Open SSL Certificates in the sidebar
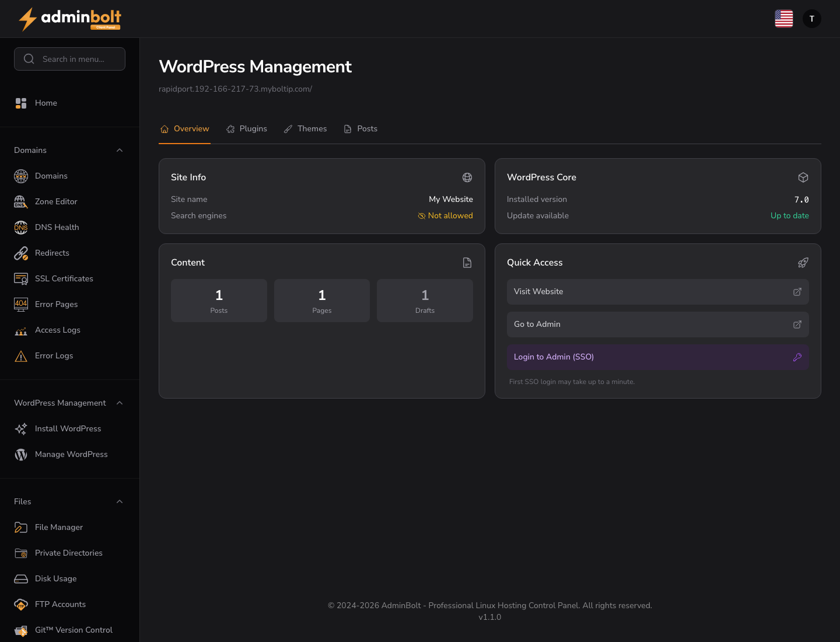 coord(69,278)
